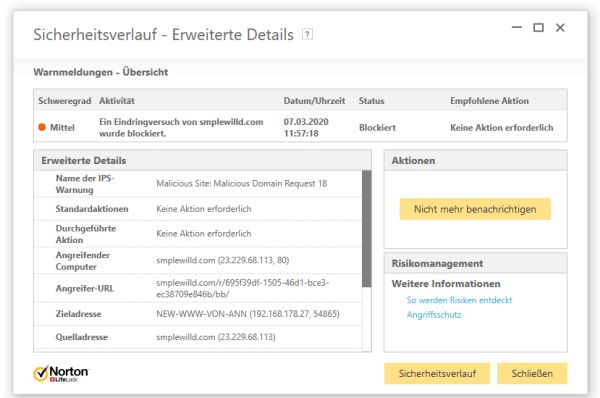Image resolution: width=600 pixels, height=398 pixels.
Task: Open the So werden Risiken entdeckt link
Action: coord(459,300)
